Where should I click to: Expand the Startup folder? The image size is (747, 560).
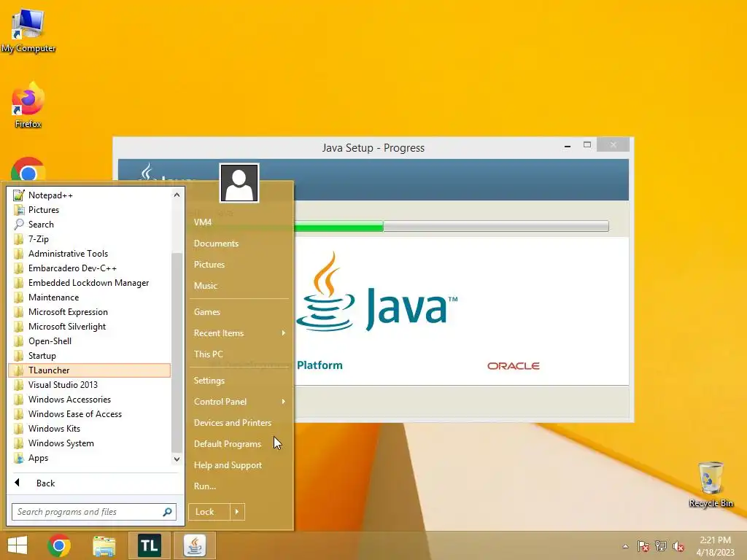click(x=89, y=356)
